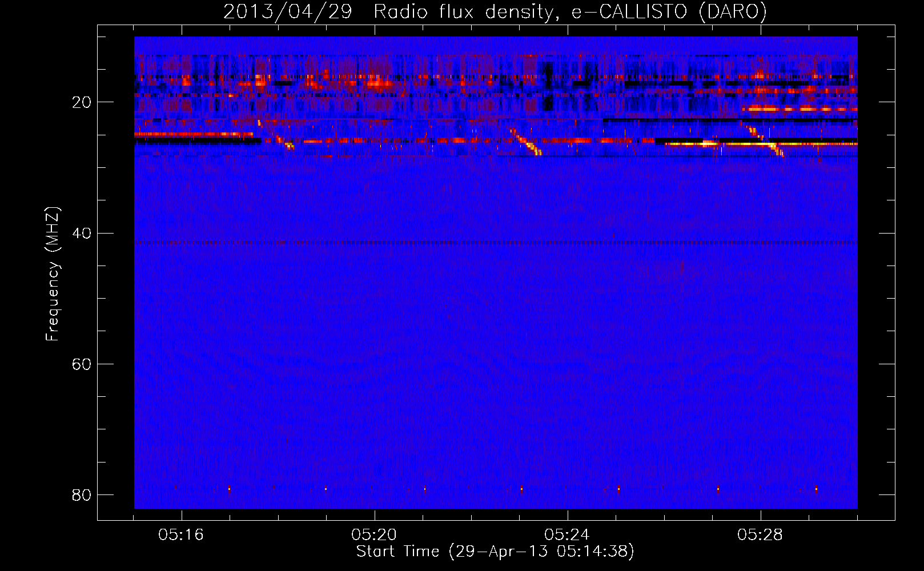Click the 20 frequency tick label
The height and width of the screenshot is (571, 924).
click(82, 103)
